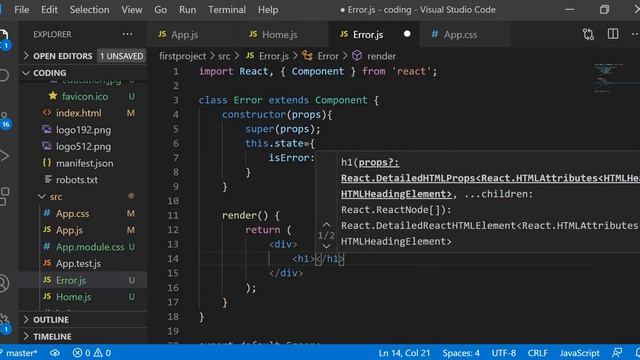Switch to the App.js editor tab
Image resolution: width=640 pixels, height=360 pixels.
(x=192, y=34)
